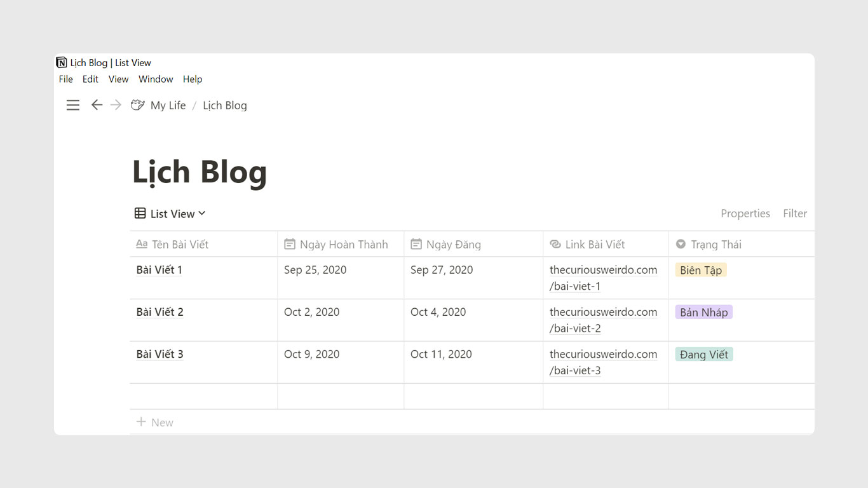Add a New row to the table
The width and height of the screenshot is (868, 488).
coord(155,423)
